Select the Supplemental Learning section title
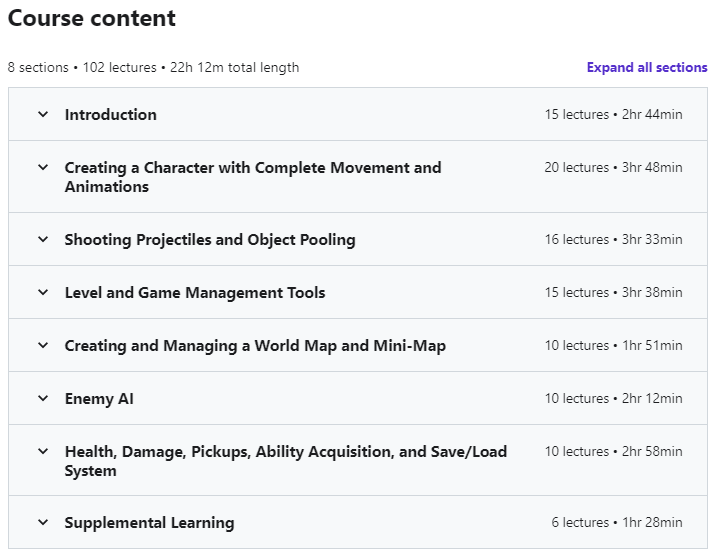Screen dimensions: 715x558 coord(150,523)
